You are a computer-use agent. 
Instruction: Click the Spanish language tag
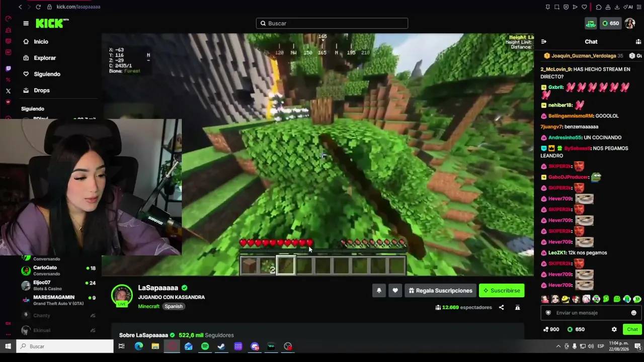(x=174, y=306)
